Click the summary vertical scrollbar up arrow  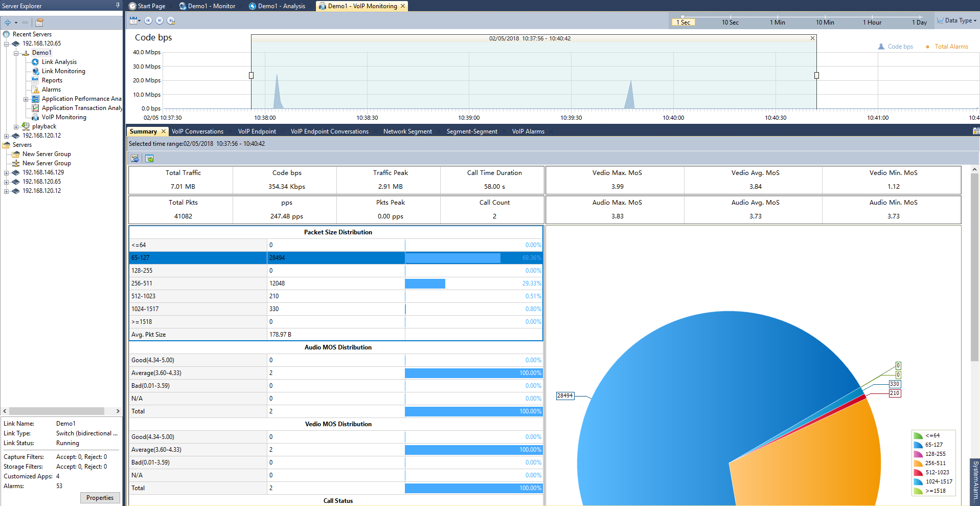click(975, 169)
